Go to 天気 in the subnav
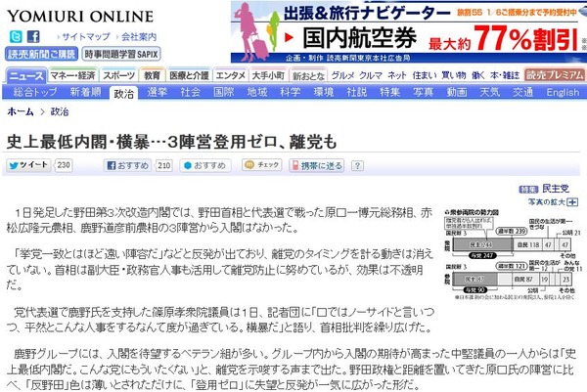The width and height of the screenshot is (587, 392). pos(490,92)
